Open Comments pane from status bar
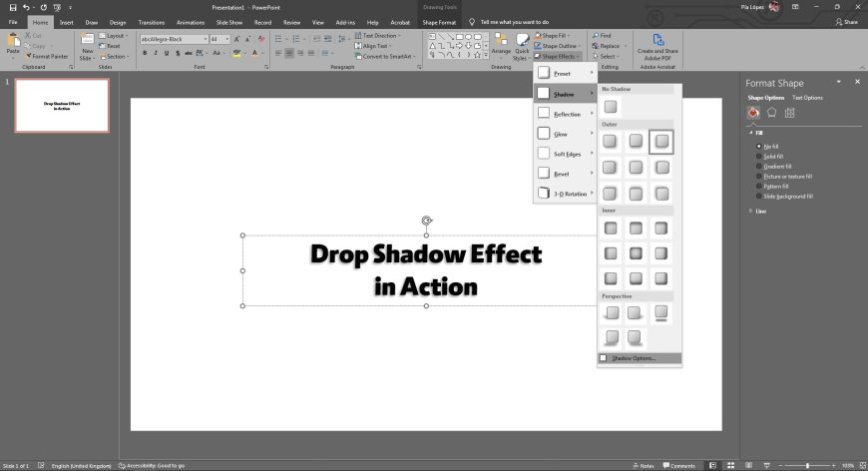This screenshot has height=471, width=868. [679, 465]
